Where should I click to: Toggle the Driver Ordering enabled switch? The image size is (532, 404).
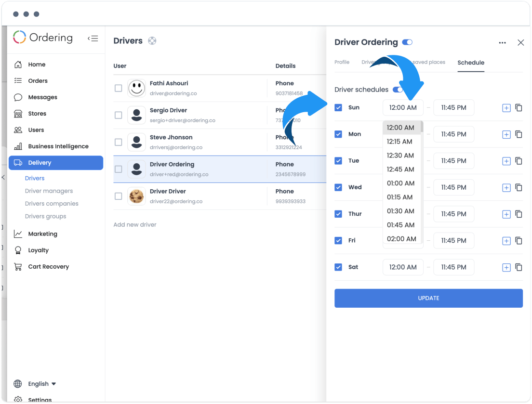click(x=407, y=42)
